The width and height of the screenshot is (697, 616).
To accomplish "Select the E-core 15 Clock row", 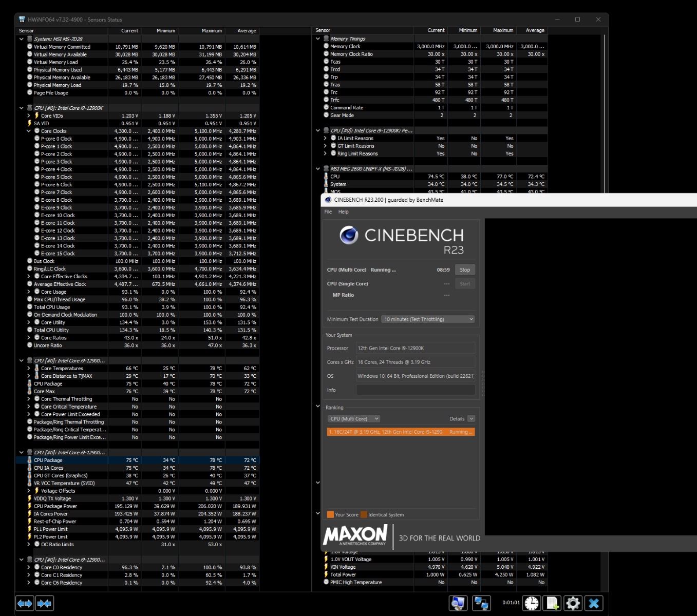I will point(138,254).
